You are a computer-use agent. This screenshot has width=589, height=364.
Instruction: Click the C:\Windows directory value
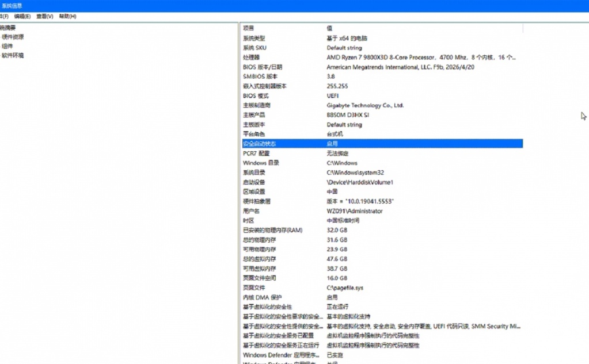tap(342, 163)
